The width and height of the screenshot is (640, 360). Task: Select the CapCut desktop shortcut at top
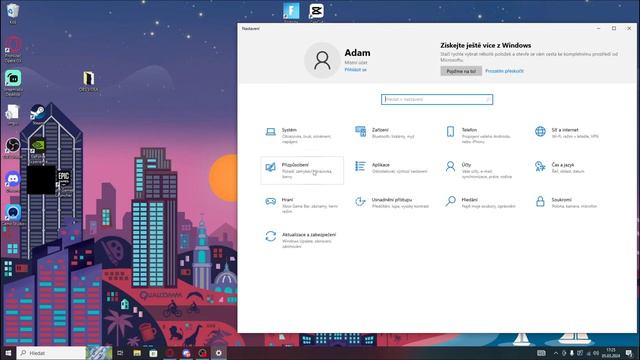[316, 12]
